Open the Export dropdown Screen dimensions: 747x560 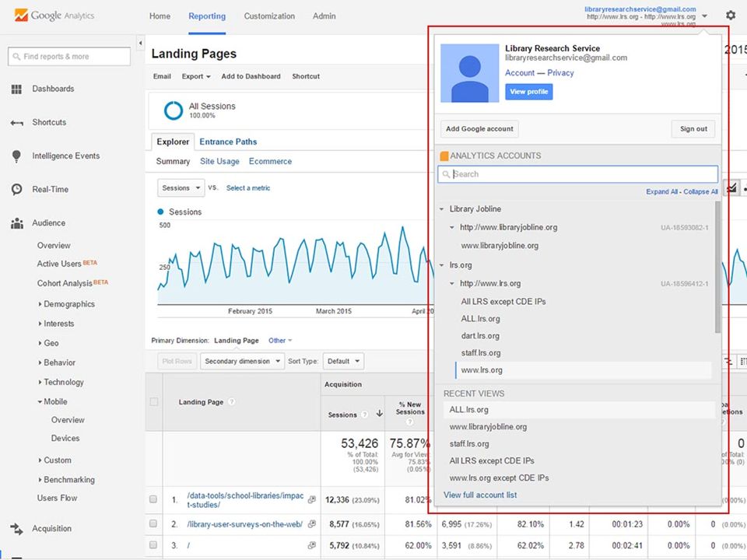tap(196, 76)
